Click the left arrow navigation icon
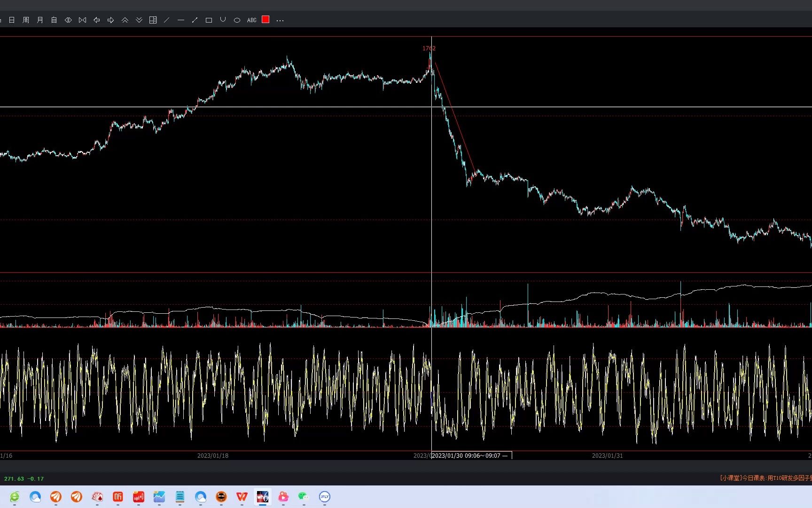812x508 pixels. pyautogui.click(x=97, y=20)
